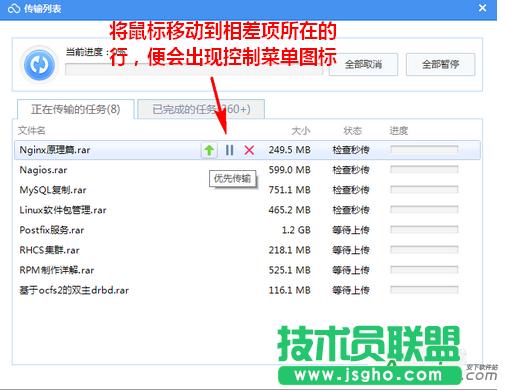Image resolution: width=505 pixels, height=391 pixels.
Task: Pause the Nginx file upload
Action: [229, 150]
